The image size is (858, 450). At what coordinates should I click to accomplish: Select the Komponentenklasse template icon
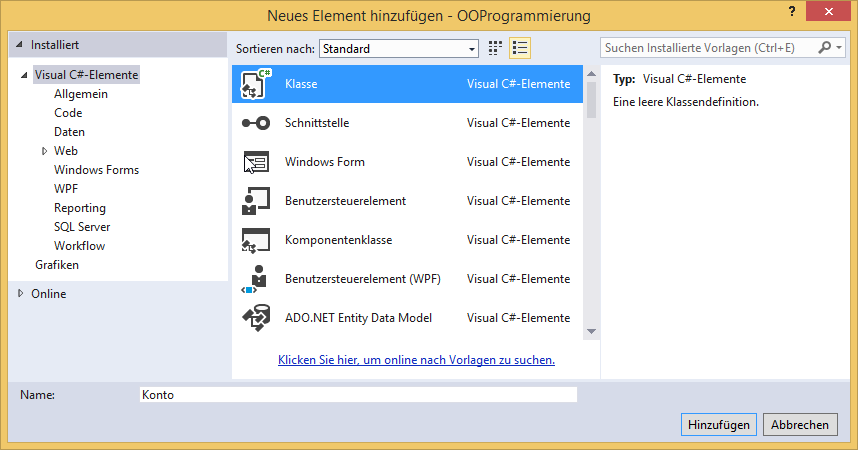(x=255, y=240)
